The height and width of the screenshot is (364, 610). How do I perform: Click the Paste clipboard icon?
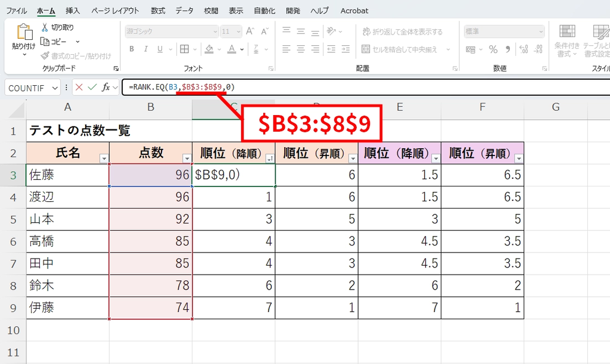click(24, 32)
